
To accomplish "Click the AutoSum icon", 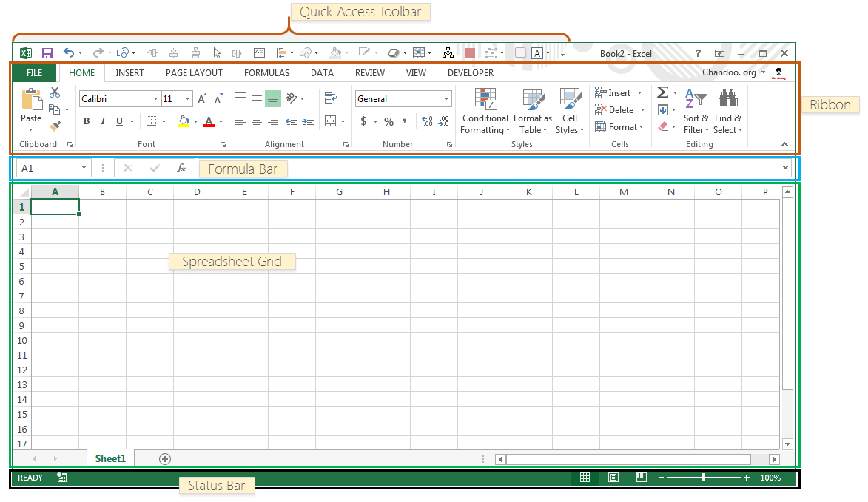I will click(x=662, y=92).
